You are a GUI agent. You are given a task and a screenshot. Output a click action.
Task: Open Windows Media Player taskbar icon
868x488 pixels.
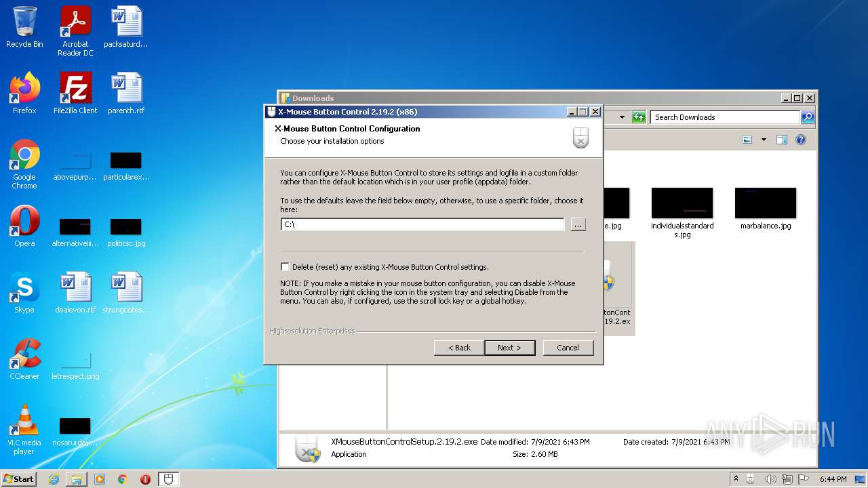click(100, 479)
